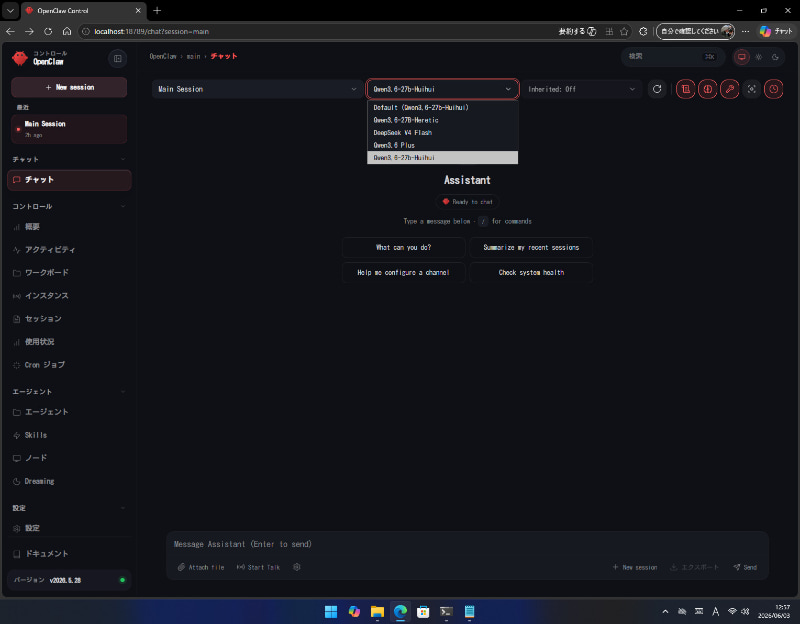Collapse the sidebar with the panel icon

click(117, 59)
